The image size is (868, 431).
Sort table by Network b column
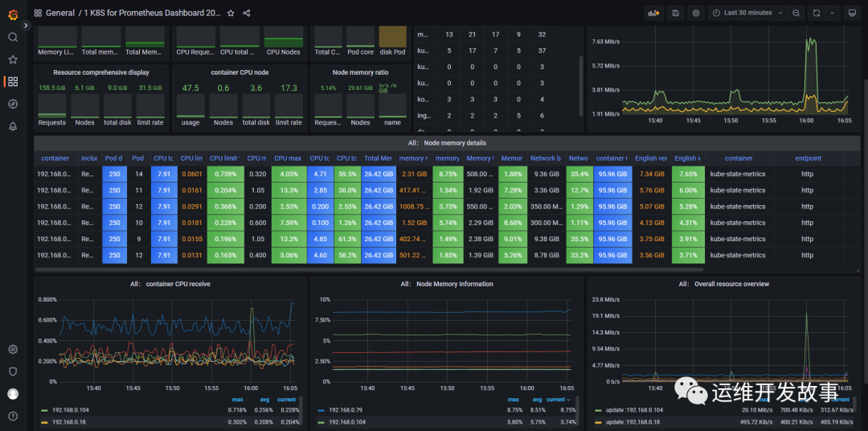tap(546, 158)
